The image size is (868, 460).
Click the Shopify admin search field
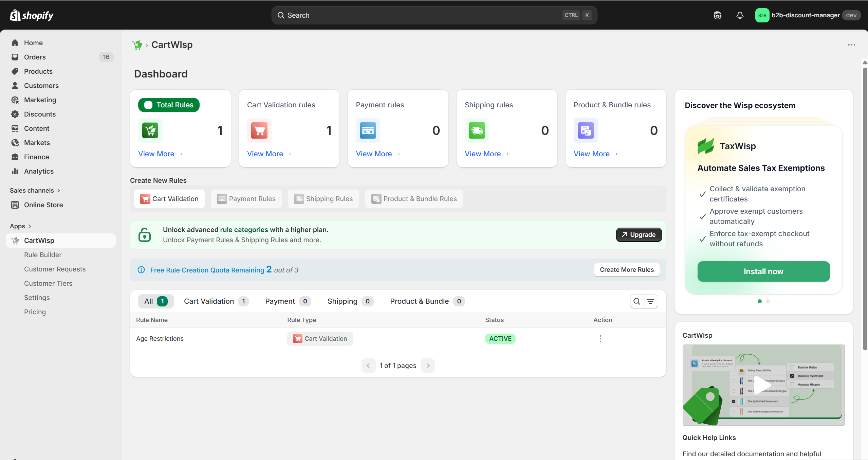(434, 15)
